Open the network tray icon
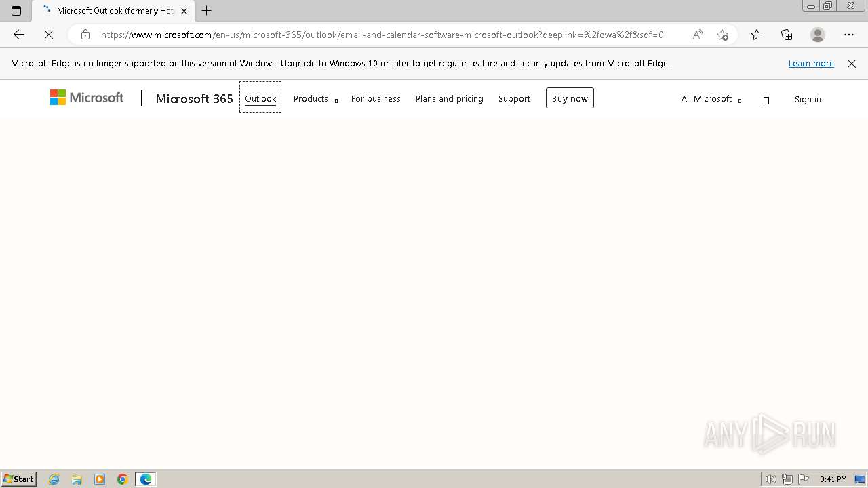This screenshot has width=868, height=488. point(787,479)
